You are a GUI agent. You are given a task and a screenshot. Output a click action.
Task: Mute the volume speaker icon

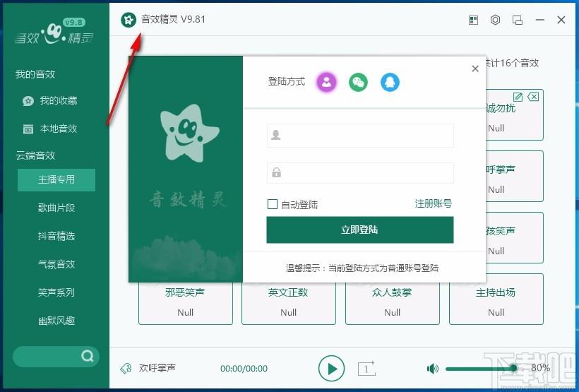pos(432,369)
